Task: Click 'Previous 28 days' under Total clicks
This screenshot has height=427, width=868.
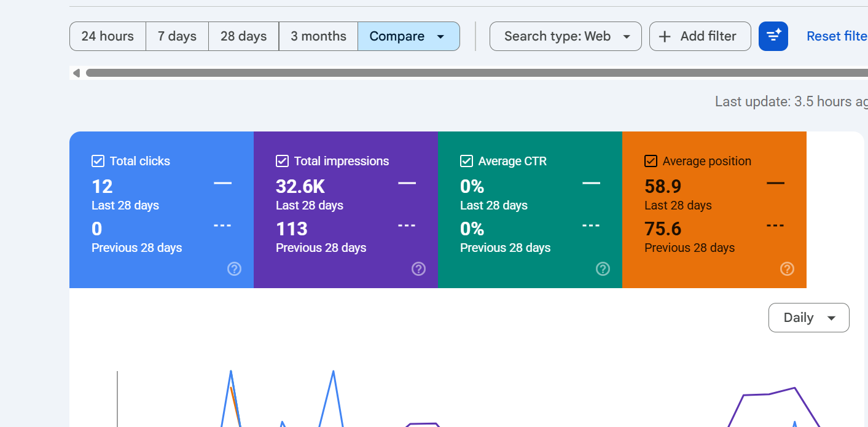Action: pyautogui.click(x=137, y=248)
